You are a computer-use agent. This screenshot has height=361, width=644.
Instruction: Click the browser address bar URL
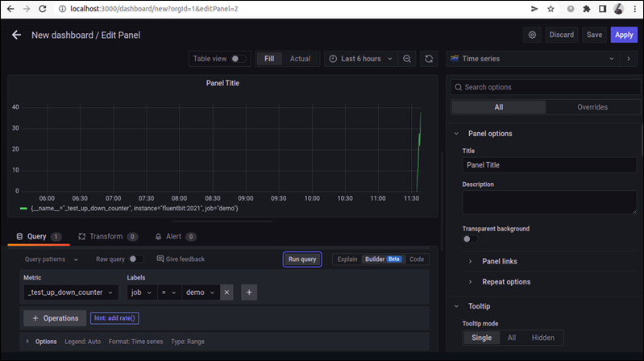pyautogui.click(x=154, y=9)
